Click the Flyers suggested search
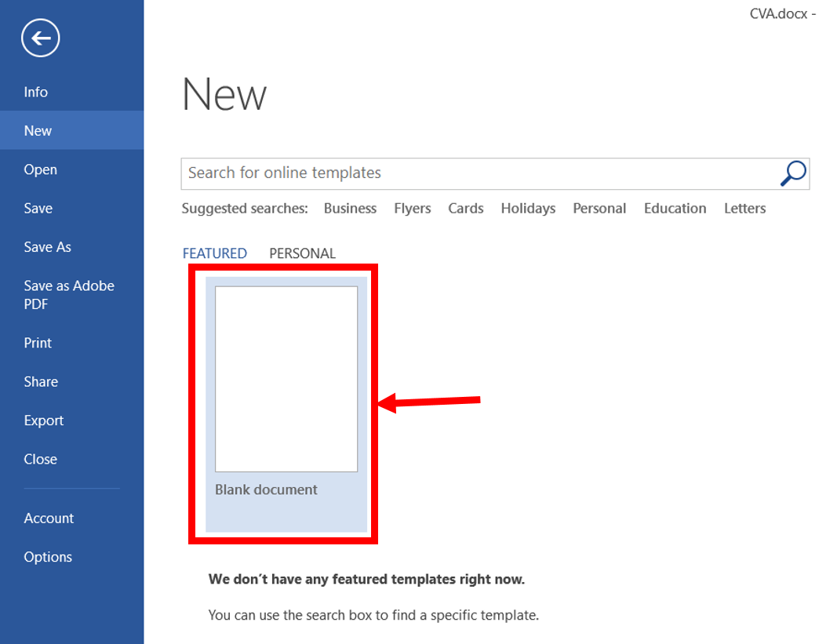 point(412,209)
